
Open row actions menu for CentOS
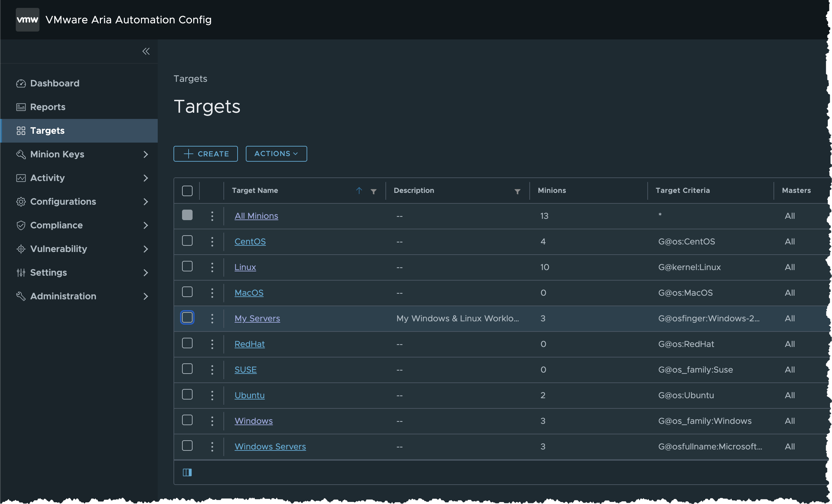tap(212, 242)
